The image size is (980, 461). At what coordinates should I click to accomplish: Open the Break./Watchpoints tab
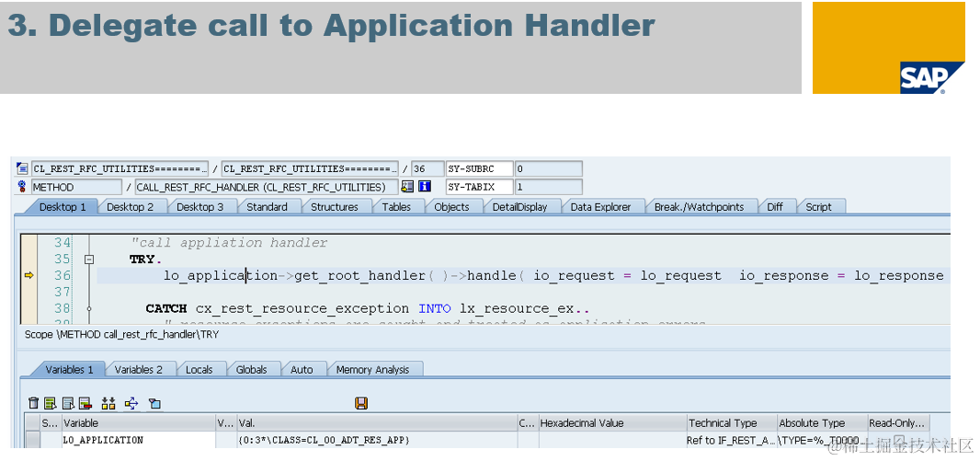click(699, 207)
